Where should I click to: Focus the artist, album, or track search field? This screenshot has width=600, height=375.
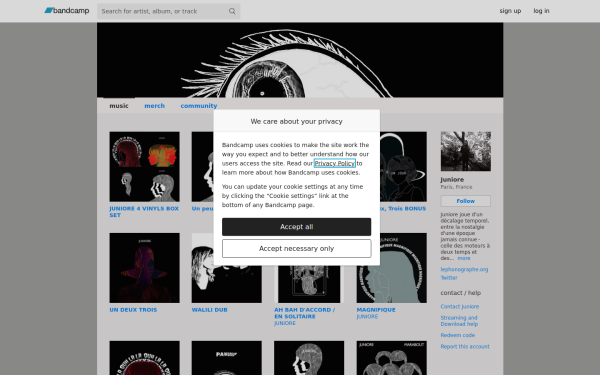click(x=168, y=11)
